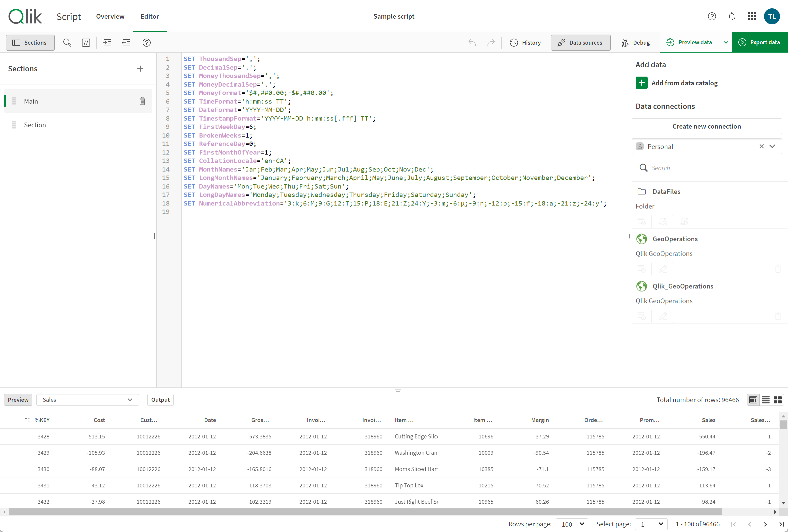Expand the DataFiles folder tree item
This screenshot has width=788, height=532.
pos(666,191)
